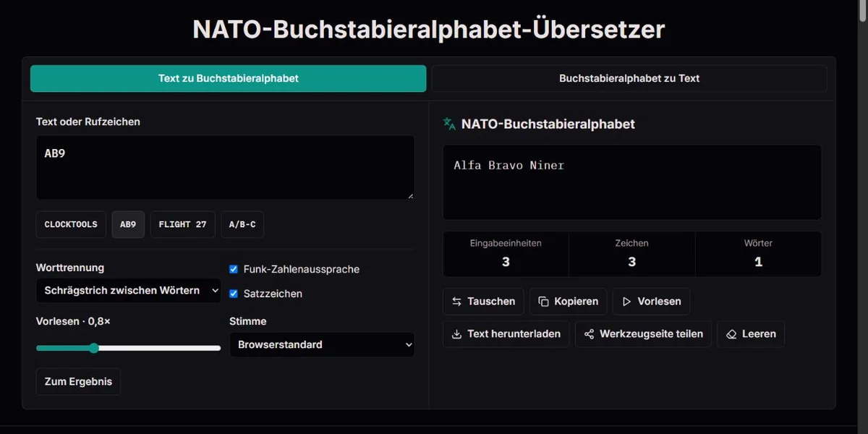Select the FLIGHT 27 example chip
The width and height of the screenshot is (868, 434).
point(182,224)
